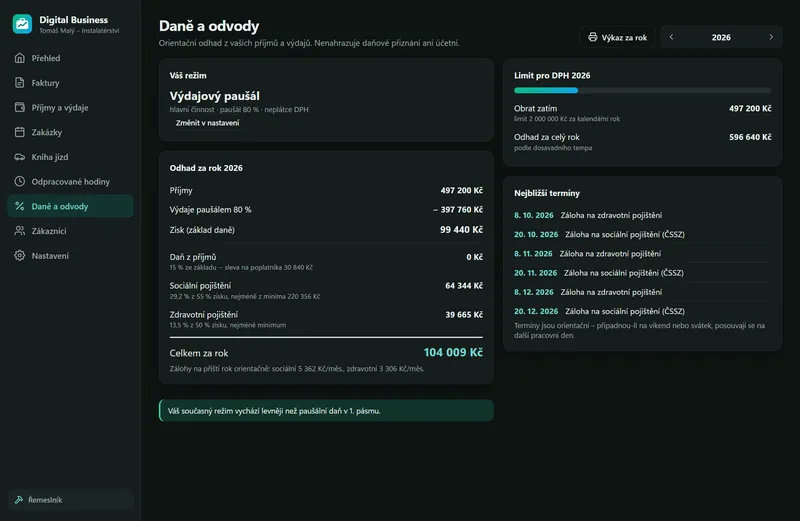Click the deadline dated 8. 11. 2026

coord(642,254)
